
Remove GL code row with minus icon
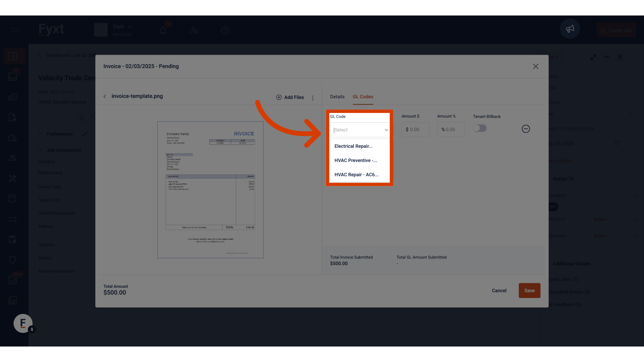coord(526,129)
